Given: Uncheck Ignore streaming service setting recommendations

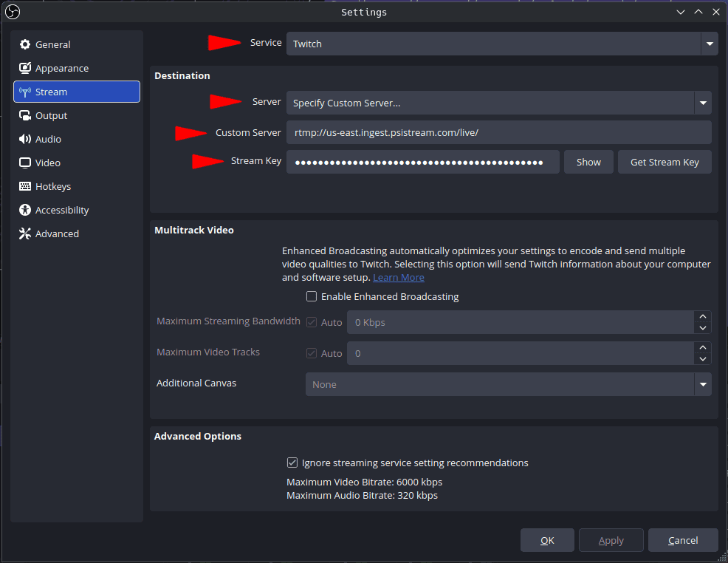Looking at the screenshot, I should 292,463.
